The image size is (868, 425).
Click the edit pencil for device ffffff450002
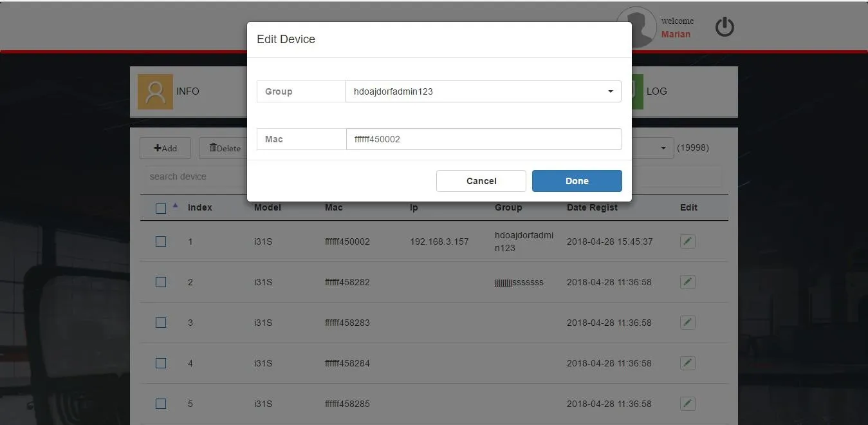[687, 241]
